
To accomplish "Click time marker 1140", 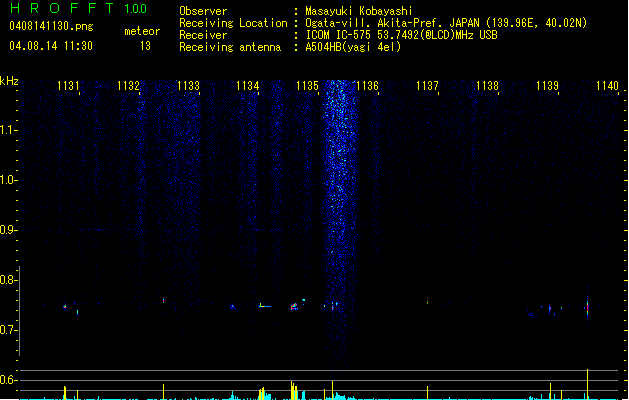I will pyautogui.click(x=607, y=86).
